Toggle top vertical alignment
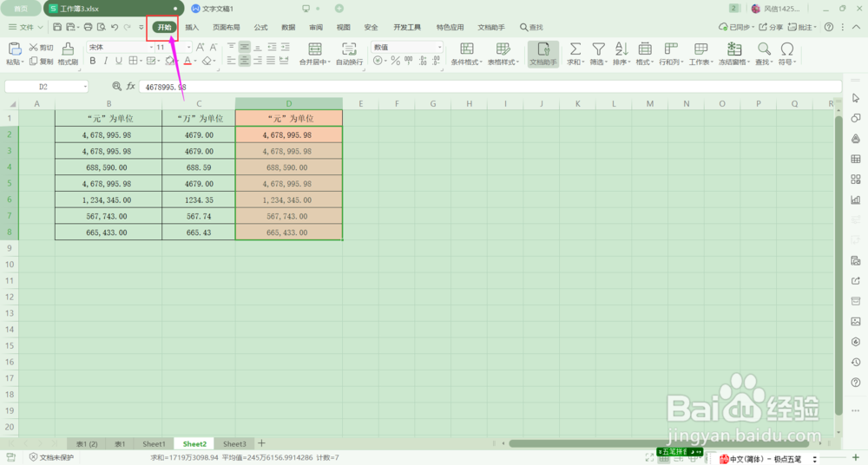Screen dimensions: 868x465 (x=232, y=47)
